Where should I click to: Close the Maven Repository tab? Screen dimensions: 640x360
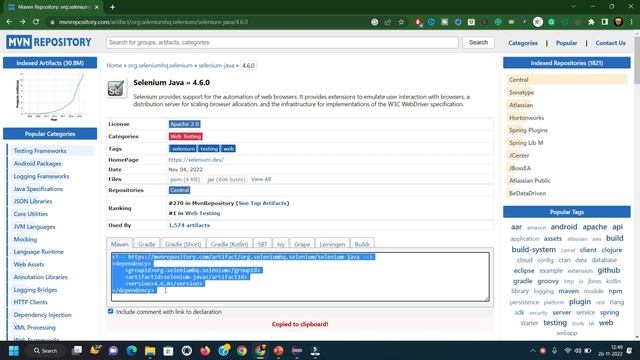pyautogui.click(x=97, y=7)
